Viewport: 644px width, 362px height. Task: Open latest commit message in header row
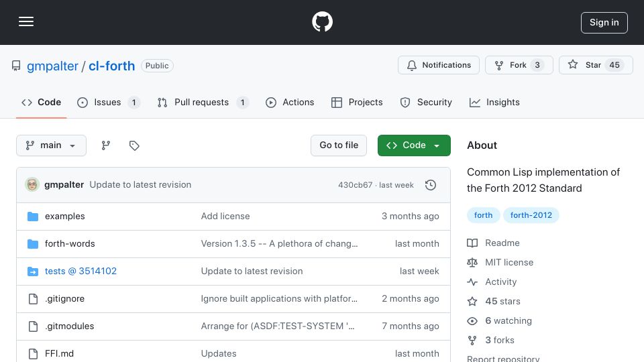point(140,185)
